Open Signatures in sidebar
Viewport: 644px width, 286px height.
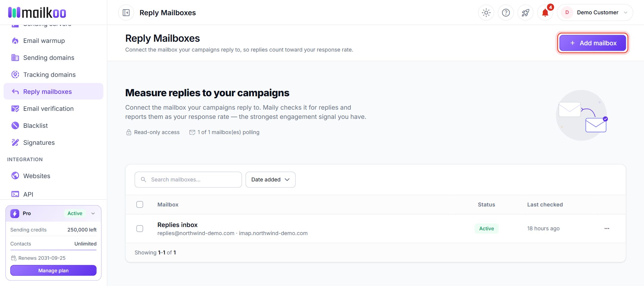pos(53,143)
